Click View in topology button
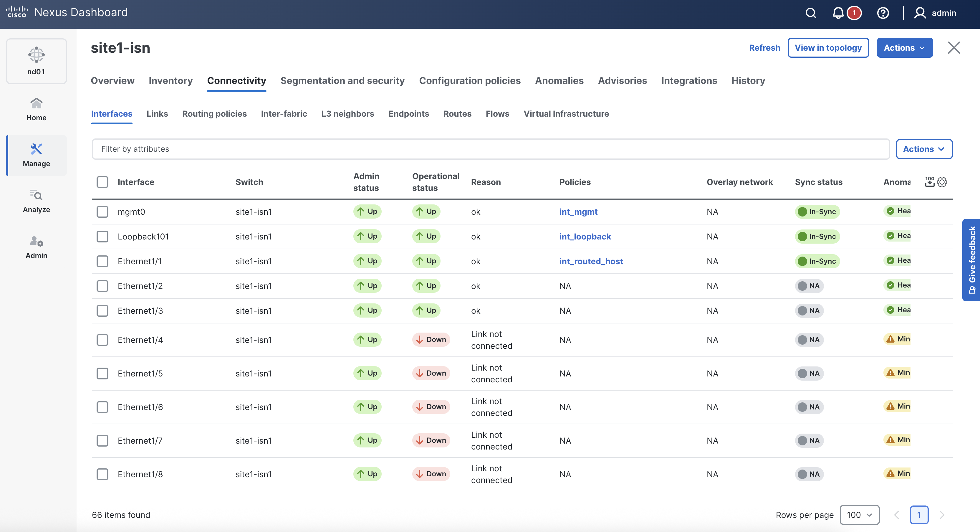This screenshot has height=532, width=980. coord(828,47)
